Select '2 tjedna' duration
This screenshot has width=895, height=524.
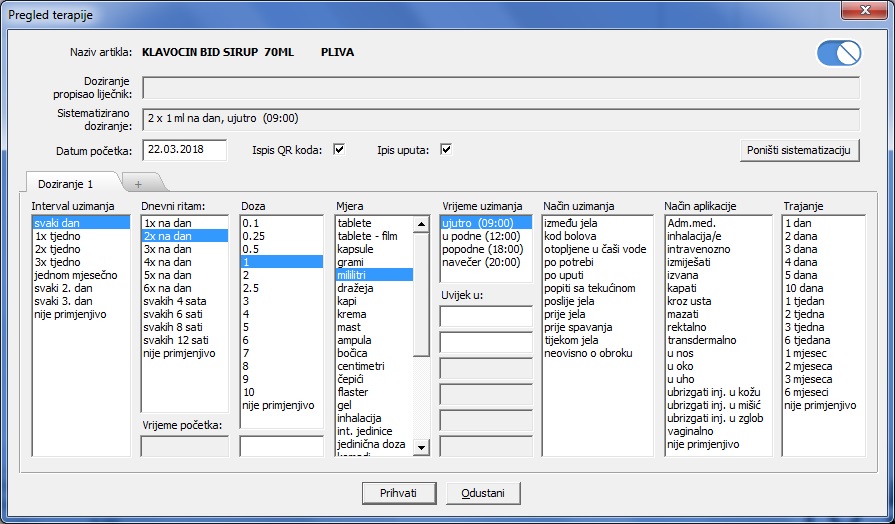coord(823,315)
